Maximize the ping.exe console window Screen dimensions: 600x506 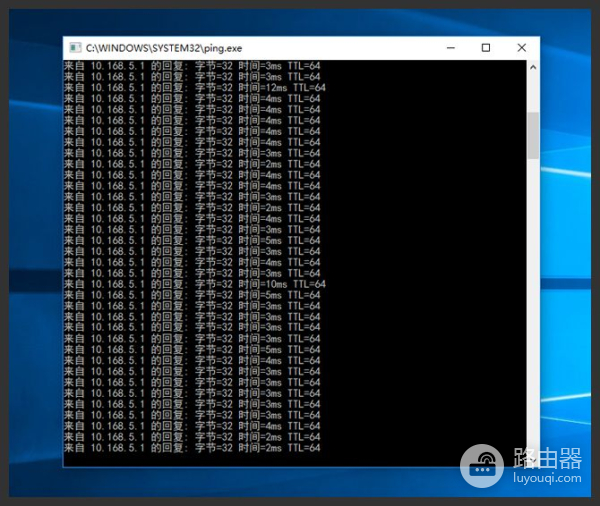point(485,48)
